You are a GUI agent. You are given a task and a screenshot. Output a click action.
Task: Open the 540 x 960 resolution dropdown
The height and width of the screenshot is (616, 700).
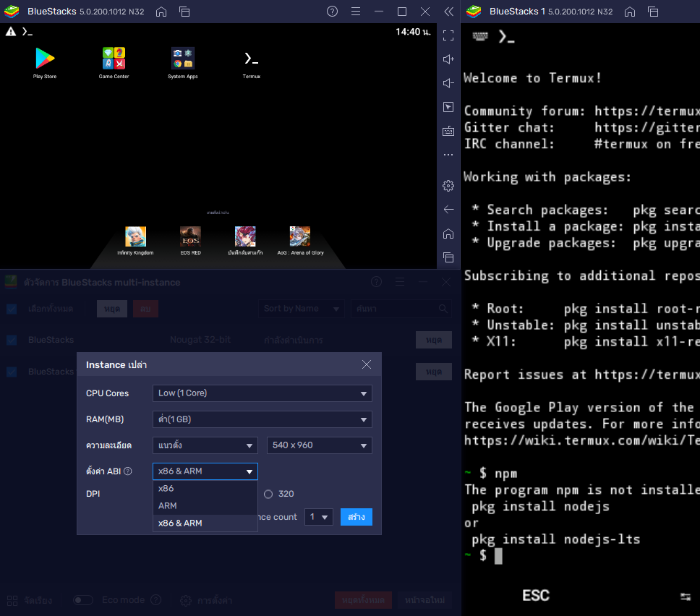(x=319, y=445)
